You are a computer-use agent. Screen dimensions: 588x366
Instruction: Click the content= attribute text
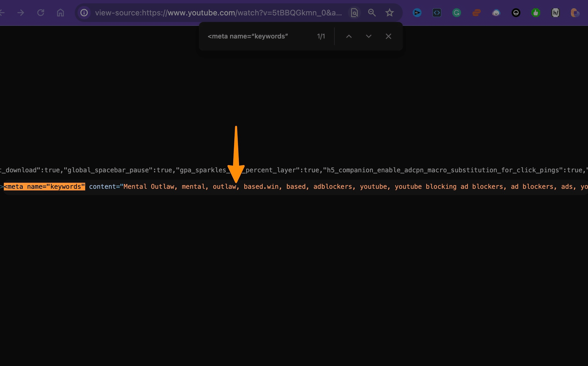pos(104,187)
